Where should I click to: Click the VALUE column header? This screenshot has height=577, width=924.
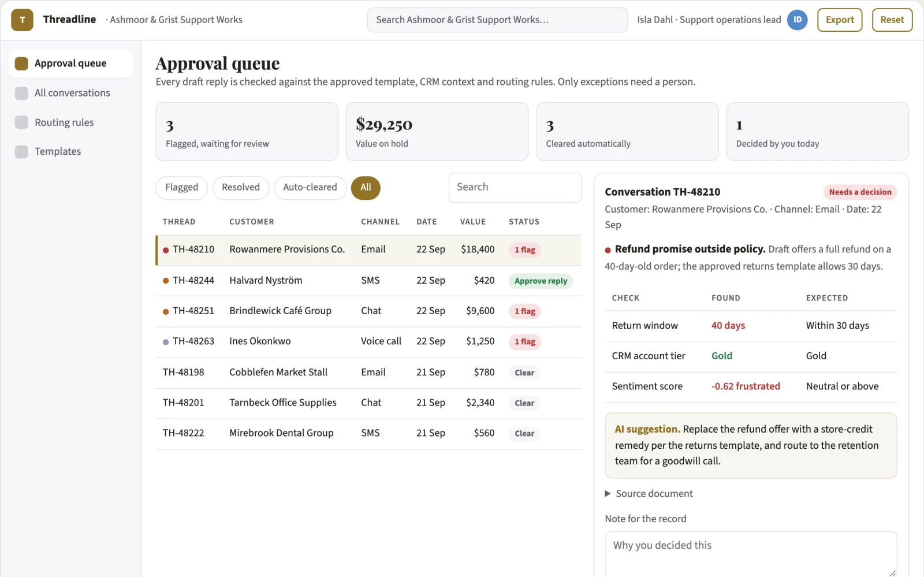click(473, 222)
